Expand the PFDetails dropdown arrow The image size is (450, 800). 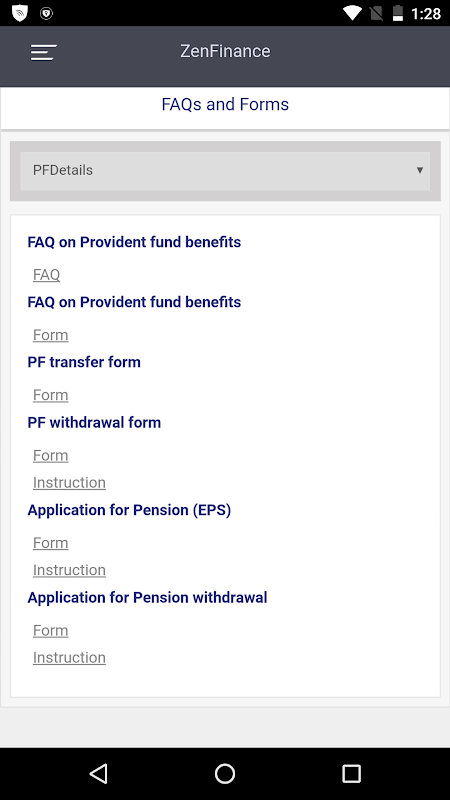(419, 170)
